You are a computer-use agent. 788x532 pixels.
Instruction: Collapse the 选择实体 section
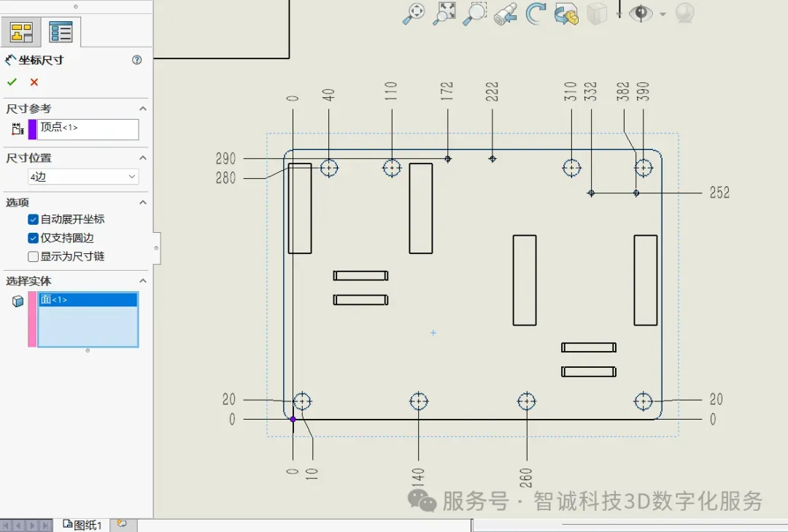(143, 281)
